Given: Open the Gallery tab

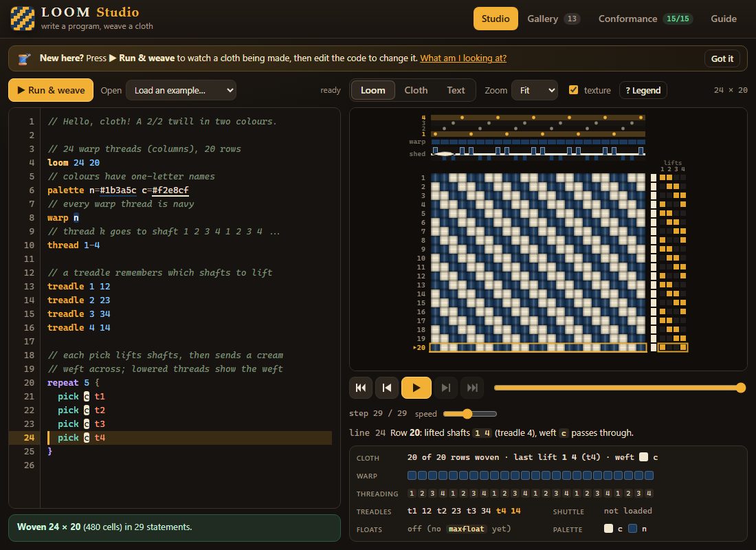Looking at the screenshot, I should coord(553,19).
